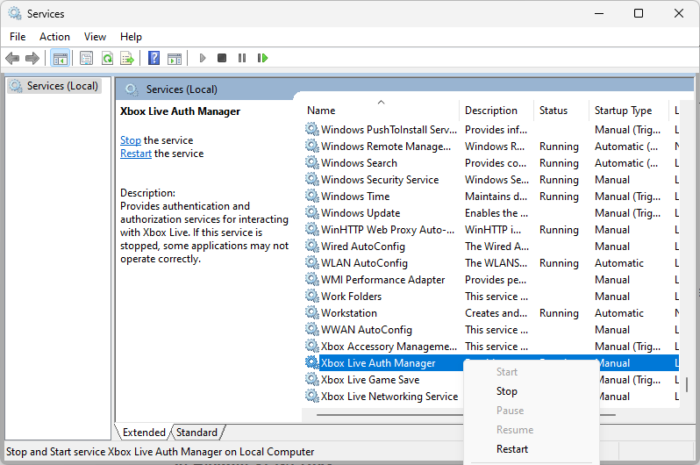Viewport: 700px width, 465px height.
Task: Choose Stop from the context menu
Action: (507, 391)
